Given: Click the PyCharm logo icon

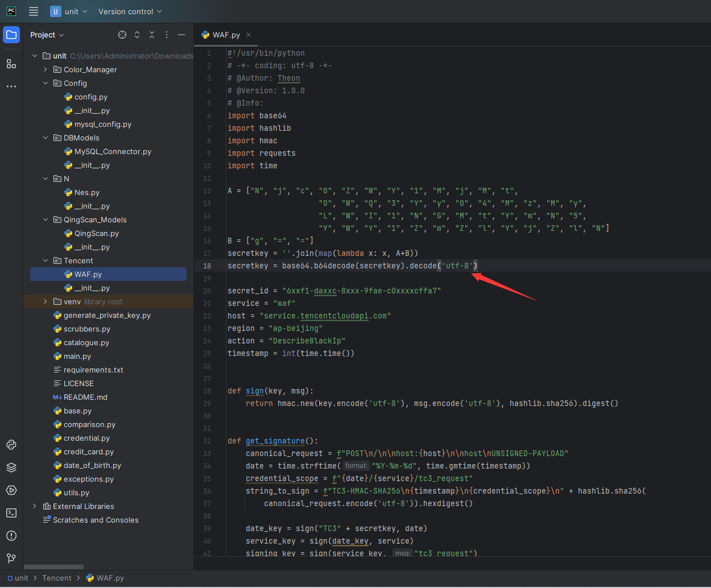Looking at the screenshot, I should [11, 11].
